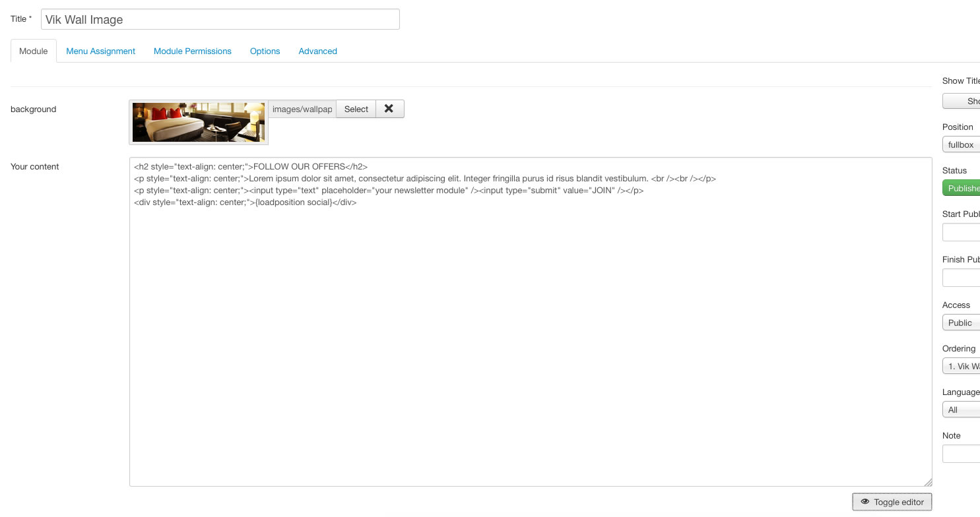Open the Module Permissions tab
This screenshot has width=980, height=517.
tap(192, 51)
